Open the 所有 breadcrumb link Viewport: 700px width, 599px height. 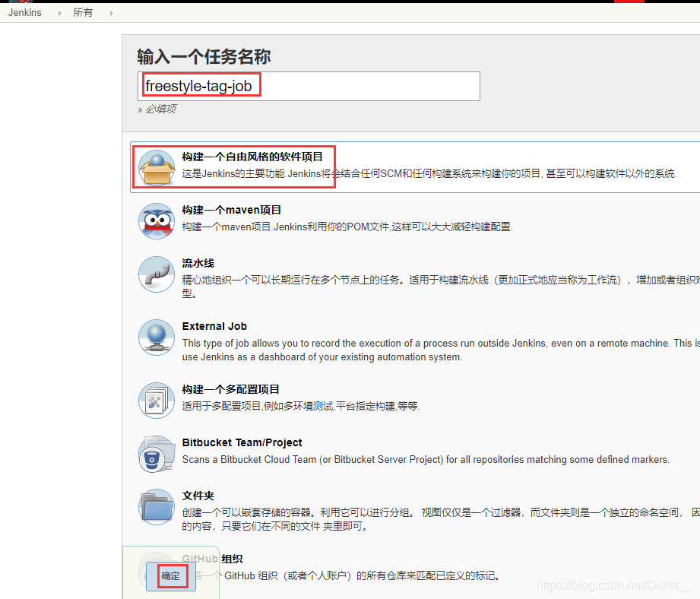83,12
